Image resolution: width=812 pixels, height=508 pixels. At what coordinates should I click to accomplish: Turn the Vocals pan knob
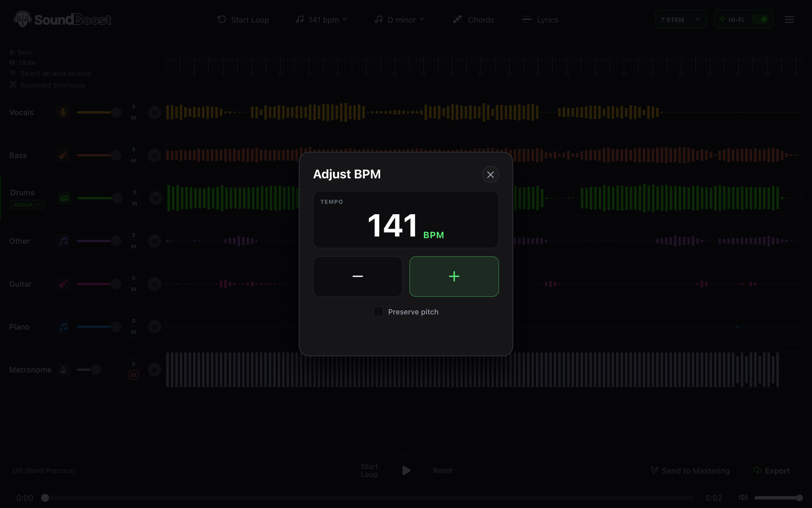pos(154,112)
